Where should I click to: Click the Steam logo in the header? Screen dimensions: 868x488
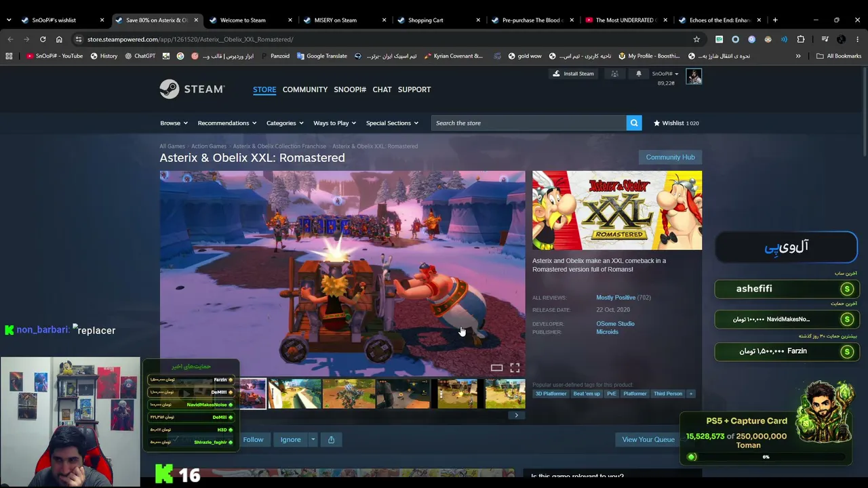(x=192, y=89)
